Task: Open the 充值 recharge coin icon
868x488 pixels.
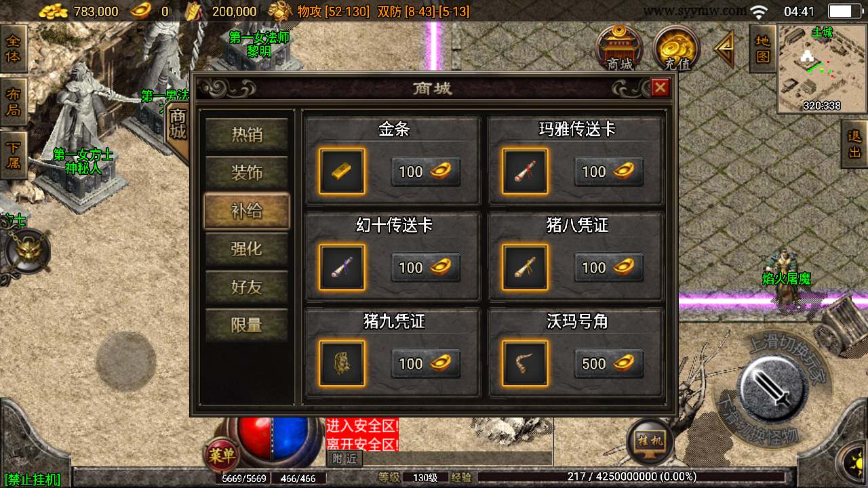Action: click(x=676, y=48)
